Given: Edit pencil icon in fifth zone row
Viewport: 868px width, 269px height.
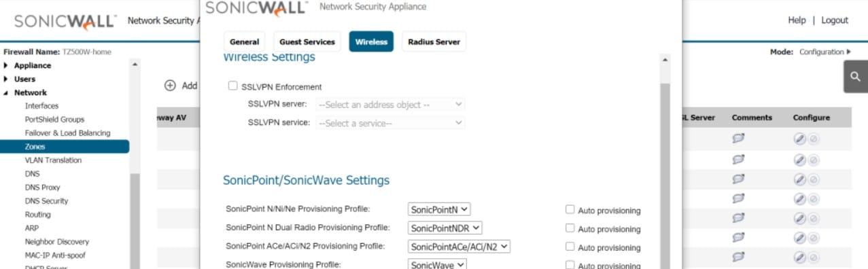Looking at the screenshot, I should (800, 218).
